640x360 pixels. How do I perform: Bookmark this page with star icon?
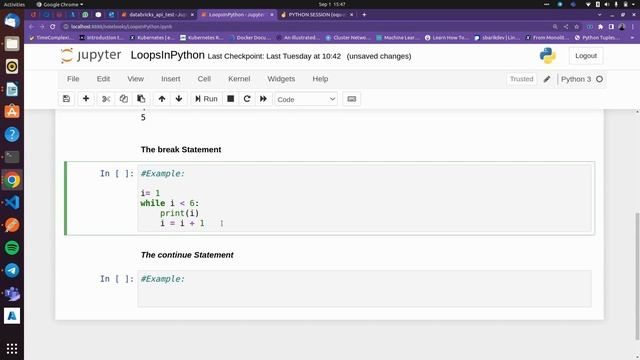coord(577,27)
